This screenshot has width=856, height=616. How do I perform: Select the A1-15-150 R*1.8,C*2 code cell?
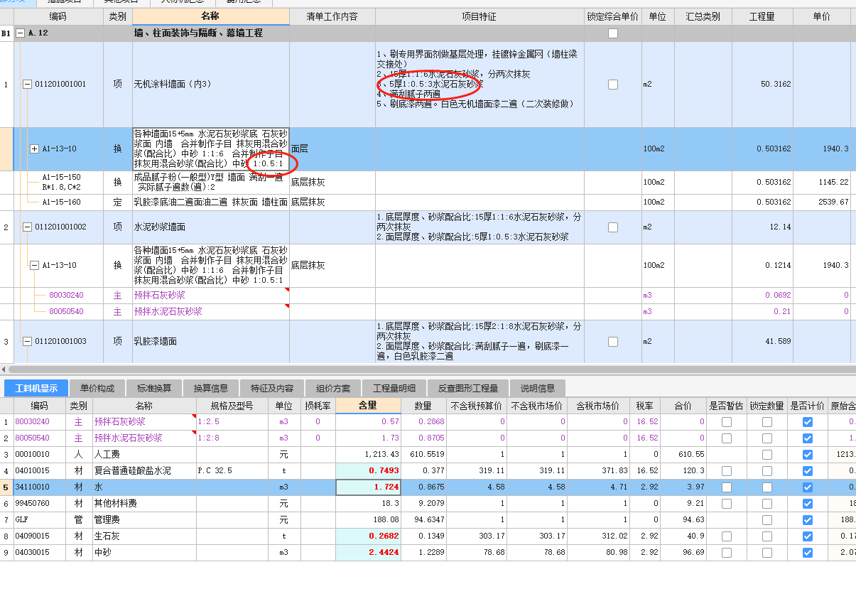[61, 182]
